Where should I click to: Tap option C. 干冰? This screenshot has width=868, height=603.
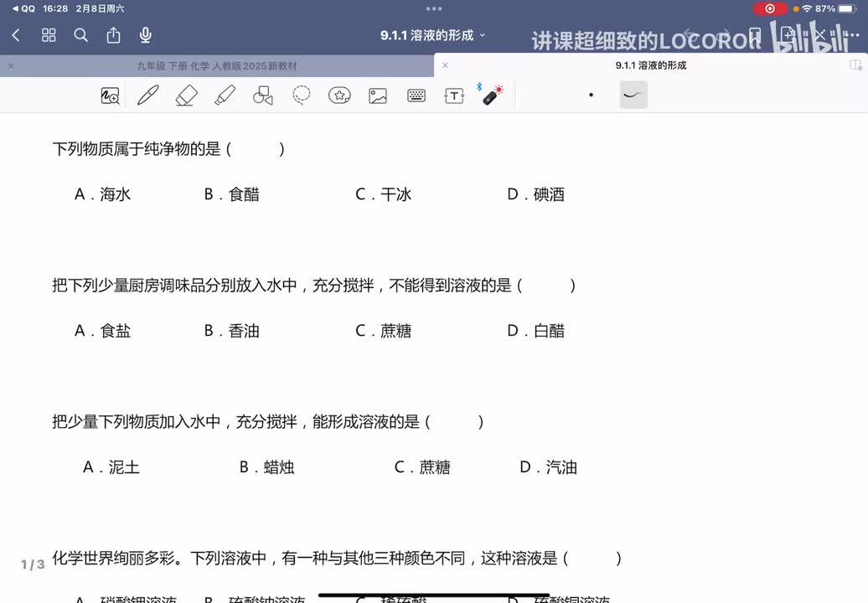(383, 194)
